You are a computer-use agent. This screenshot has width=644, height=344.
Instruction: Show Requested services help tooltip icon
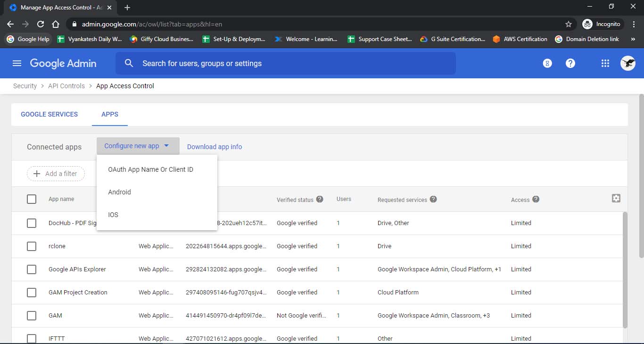click(433, 199)
